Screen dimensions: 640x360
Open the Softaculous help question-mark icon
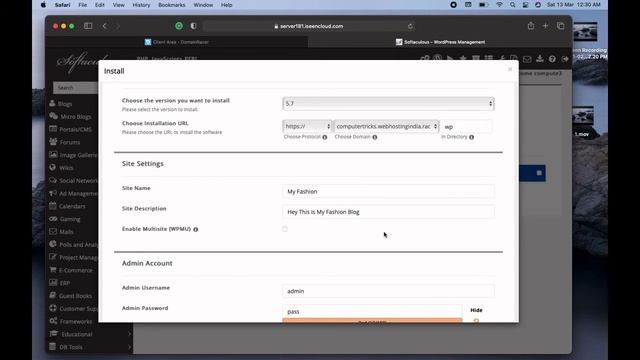coord(552,59)
